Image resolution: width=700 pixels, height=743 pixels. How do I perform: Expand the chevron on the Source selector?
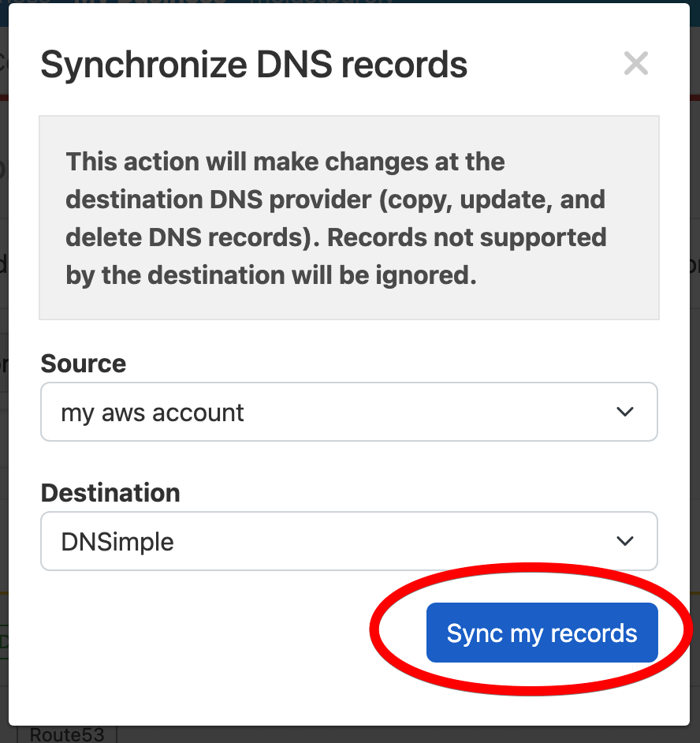pos(625,412)
